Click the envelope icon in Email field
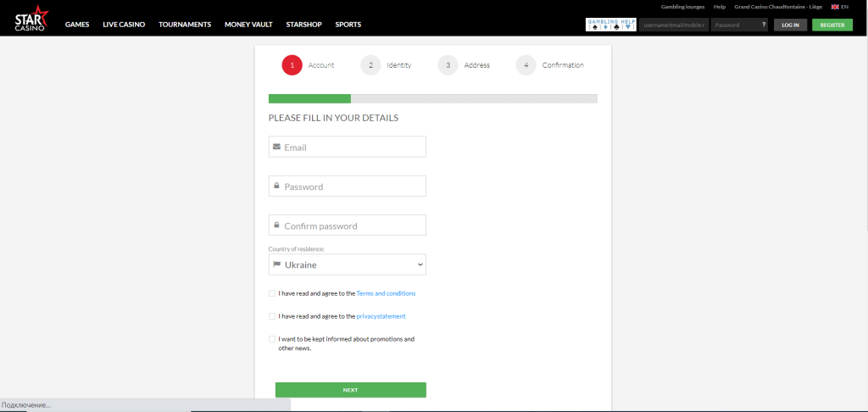 (277, 147)
